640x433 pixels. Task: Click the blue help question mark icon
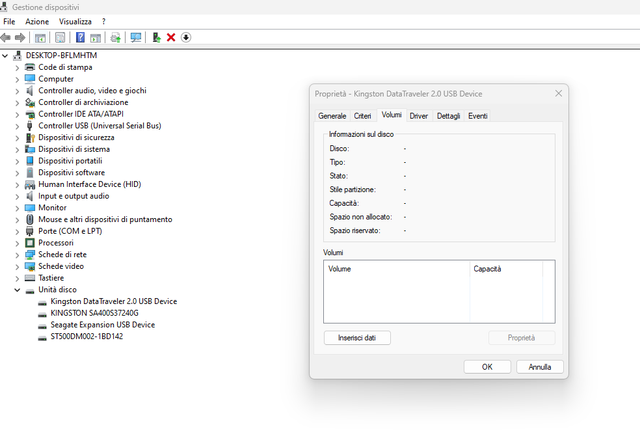(x=80, y=37)
